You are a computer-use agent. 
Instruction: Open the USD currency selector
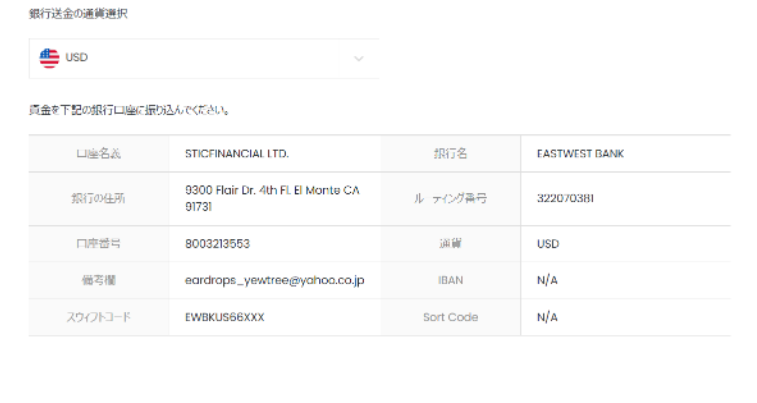click(x=200, y=59)
